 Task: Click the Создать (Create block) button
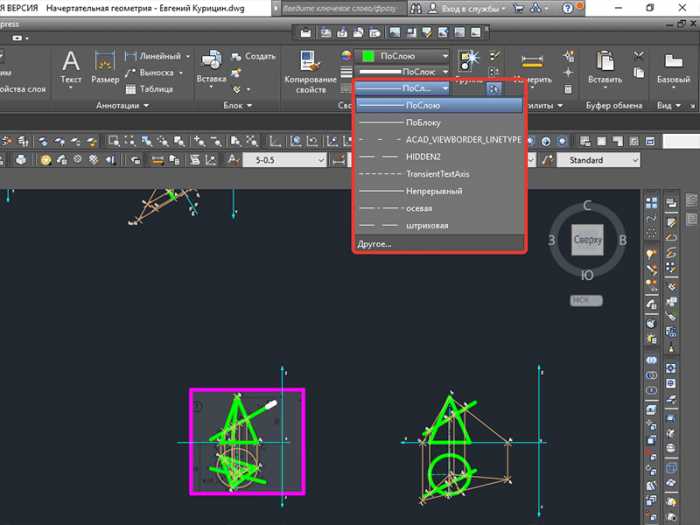pyautogui.click(x=253, y=57)
